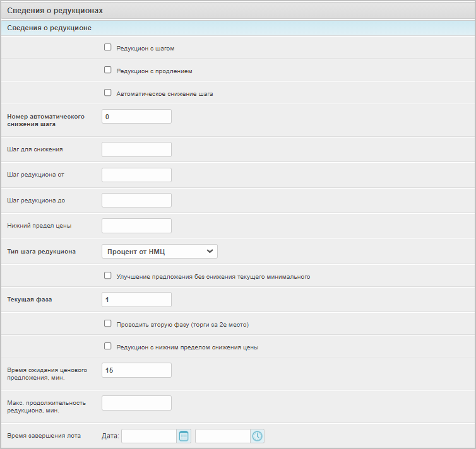The width and height of the screenshot is (476, 449).
Task: Click the 'Время ожидания ценового предложения' field
Action: [136, 370]
